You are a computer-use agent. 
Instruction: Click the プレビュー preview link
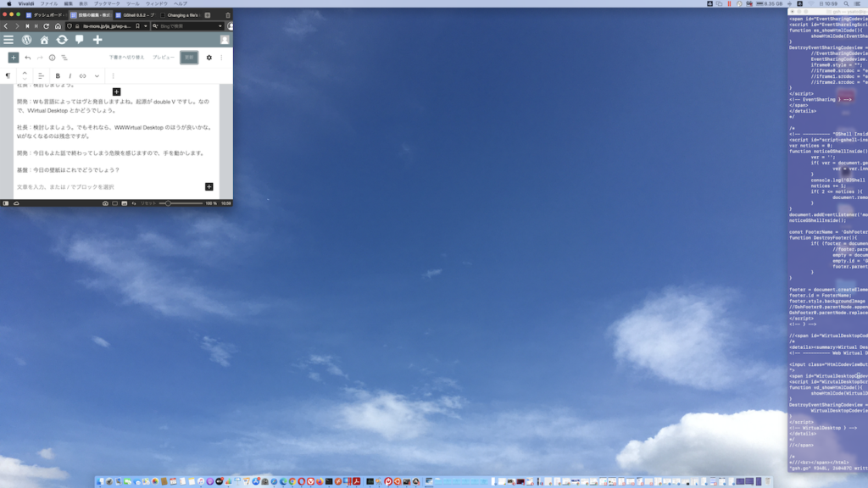164,58
